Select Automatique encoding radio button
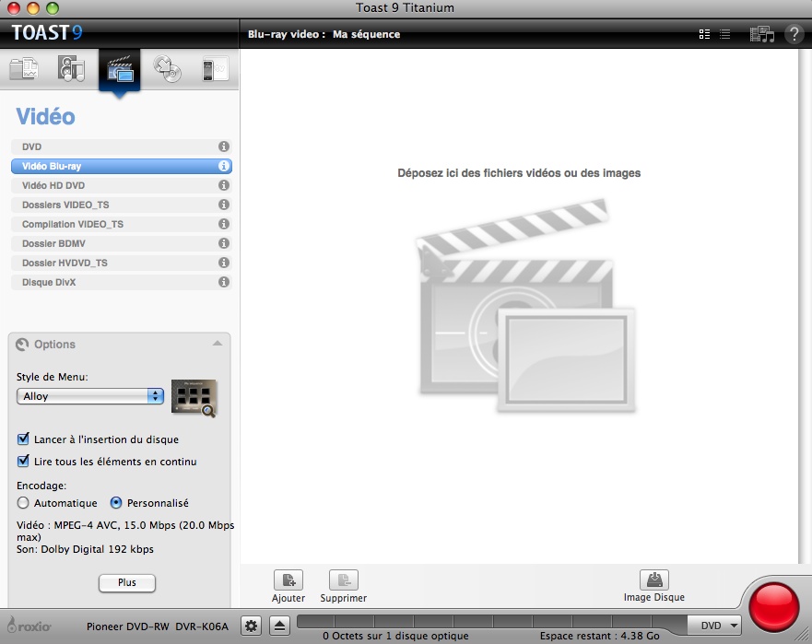Screen dimensions: 812x644 [23, 503]
